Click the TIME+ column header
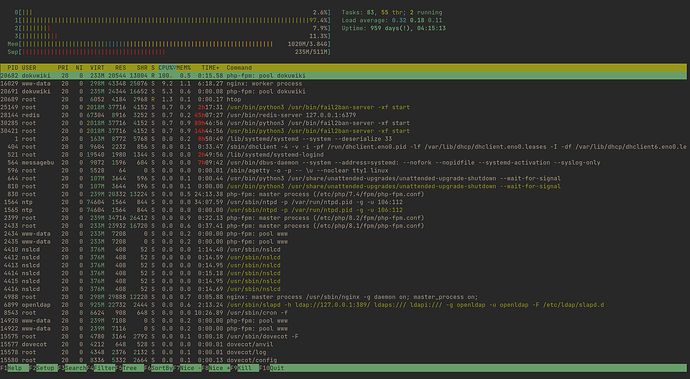 click(210, 68)
